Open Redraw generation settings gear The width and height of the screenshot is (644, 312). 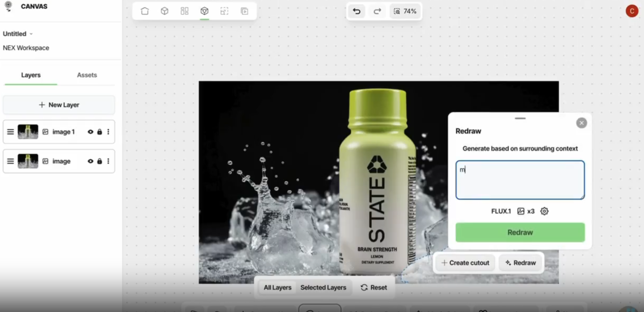[544, 211]
